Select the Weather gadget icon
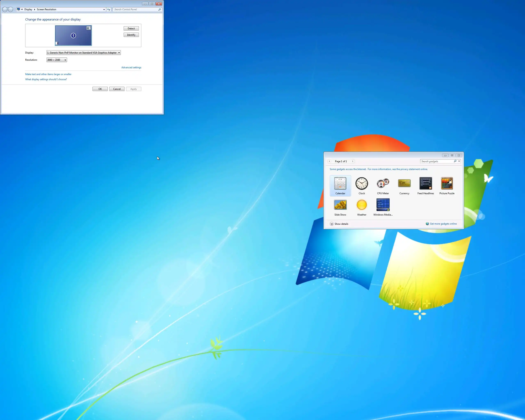This screenshot has width=525, height=420. coord(362,205)
